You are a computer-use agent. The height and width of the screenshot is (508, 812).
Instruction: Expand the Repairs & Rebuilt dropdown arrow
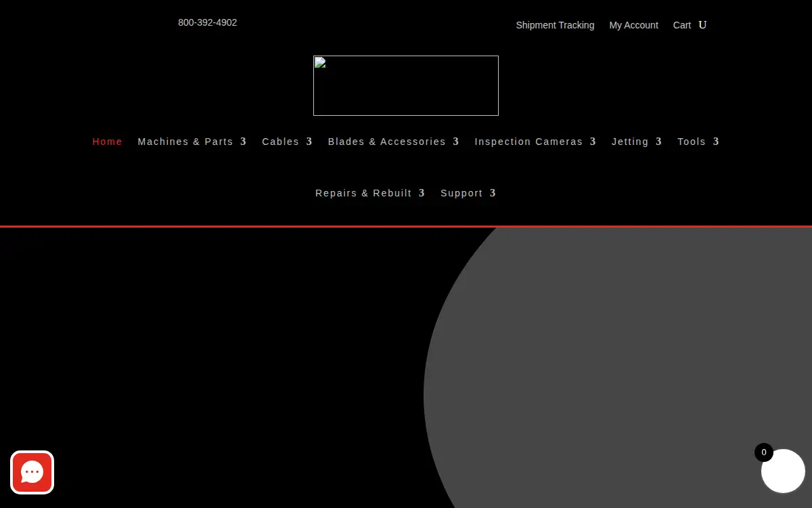(x=422, y=193)
